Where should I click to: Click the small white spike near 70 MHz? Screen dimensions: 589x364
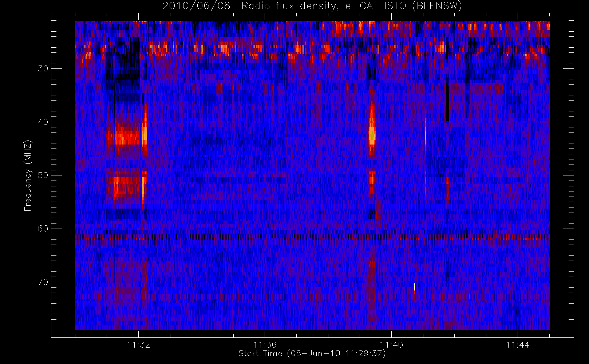pyautogui.click(x=415, y=288)
